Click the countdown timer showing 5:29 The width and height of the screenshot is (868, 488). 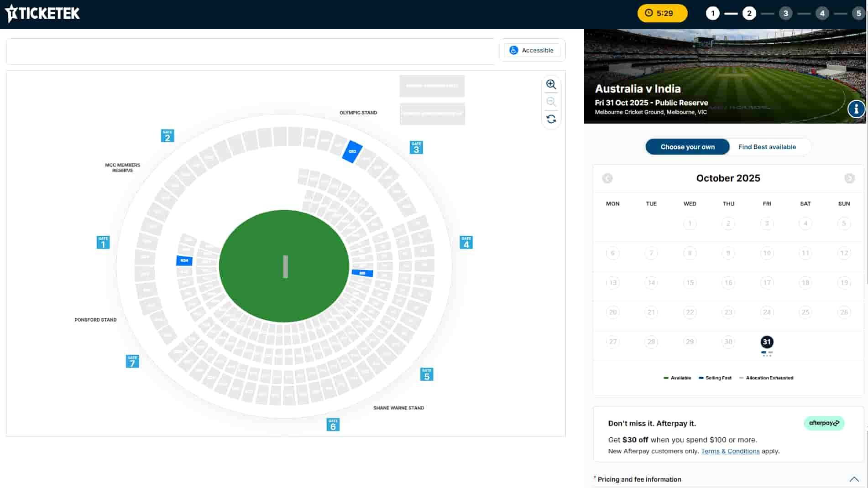(x=662, y=13)
